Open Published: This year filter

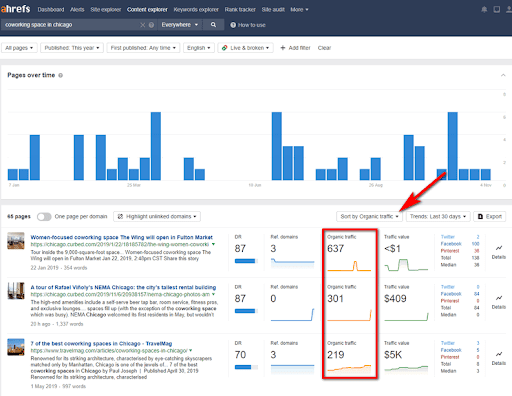[x=72, y=48]
